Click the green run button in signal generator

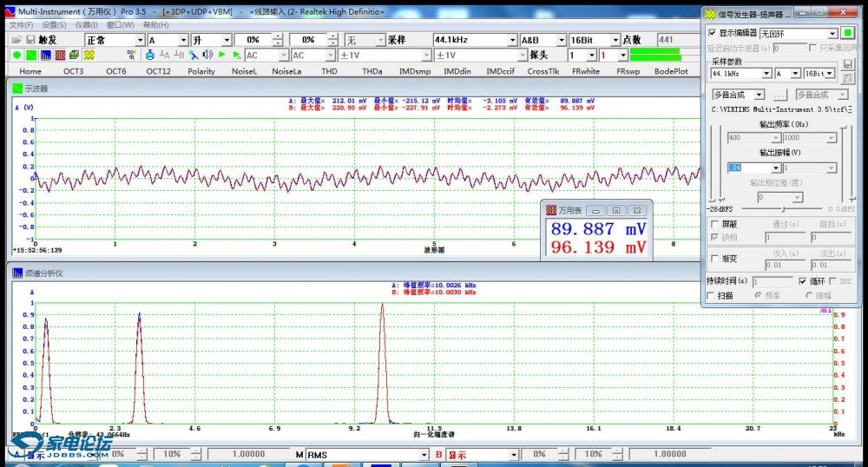pos(847,33)
